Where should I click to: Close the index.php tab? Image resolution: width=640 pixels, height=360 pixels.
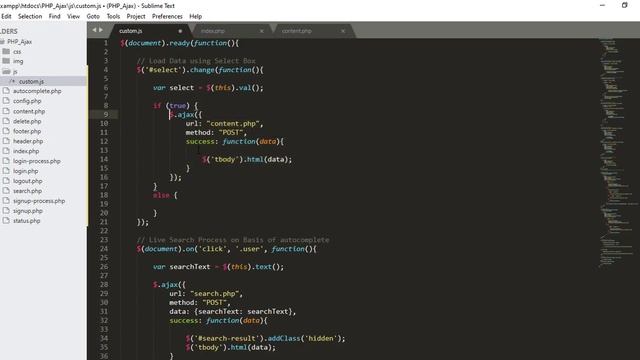tap(262, 31)
